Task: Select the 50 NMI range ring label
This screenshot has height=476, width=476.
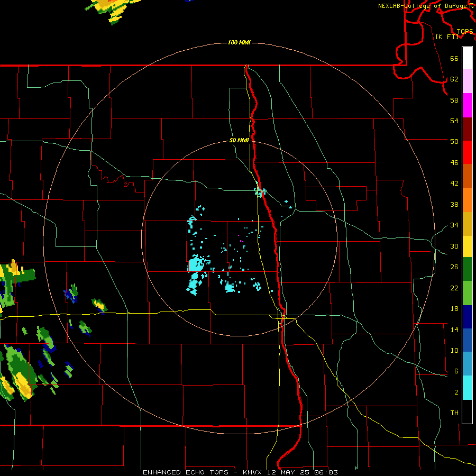Action: pos(239,140)
